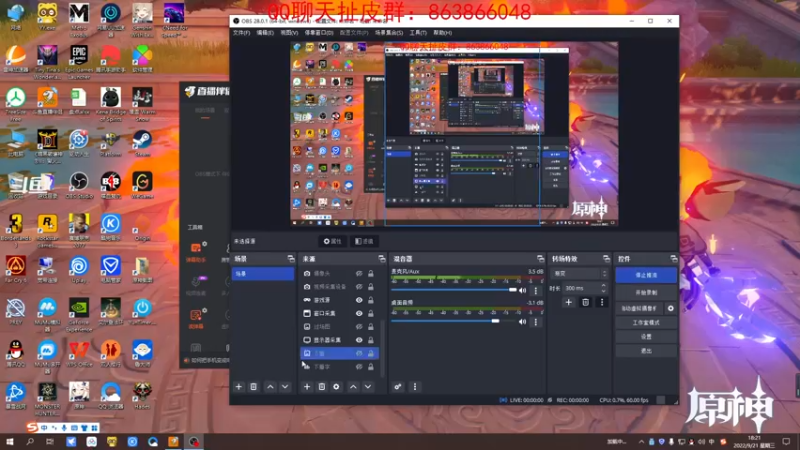This screenshot has height=450, width=800.
Task: Open OBS Studio desktop shortcut
Action: pos(79,185)
